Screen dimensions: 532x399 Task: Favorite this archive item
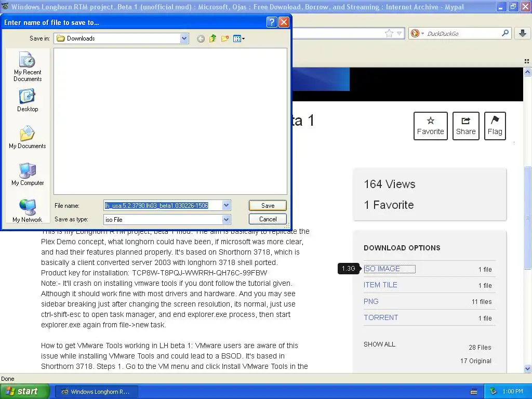tap(431, 126)
